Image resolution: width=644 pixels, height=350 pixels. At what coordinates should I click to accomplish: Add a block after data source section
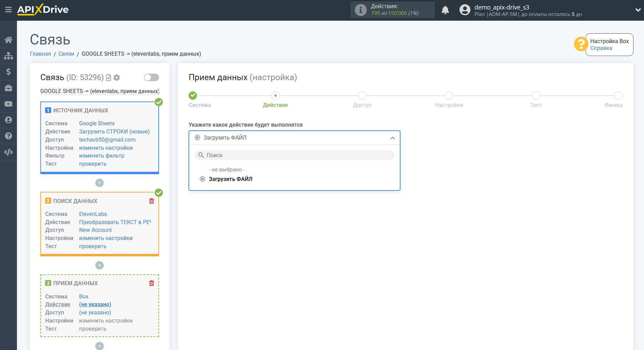click(x=99, y=183)
